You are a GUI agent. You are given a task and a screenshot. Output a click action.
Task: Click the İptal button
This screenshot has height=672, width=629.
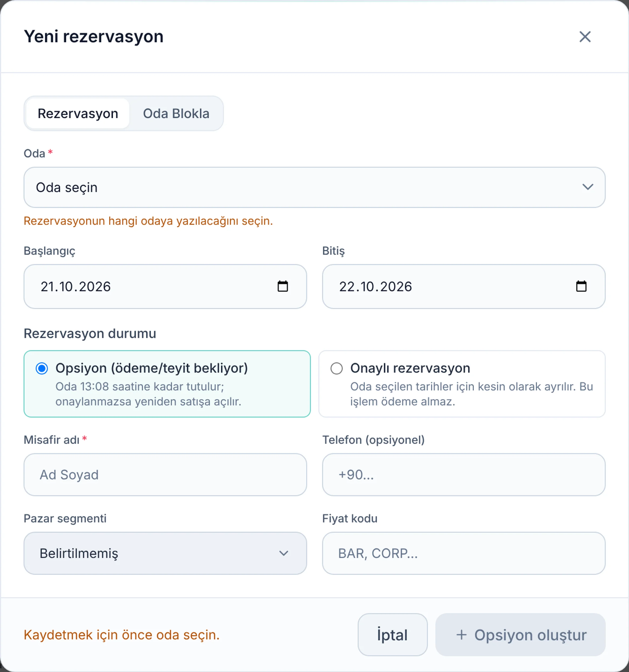tap(392, 635)
